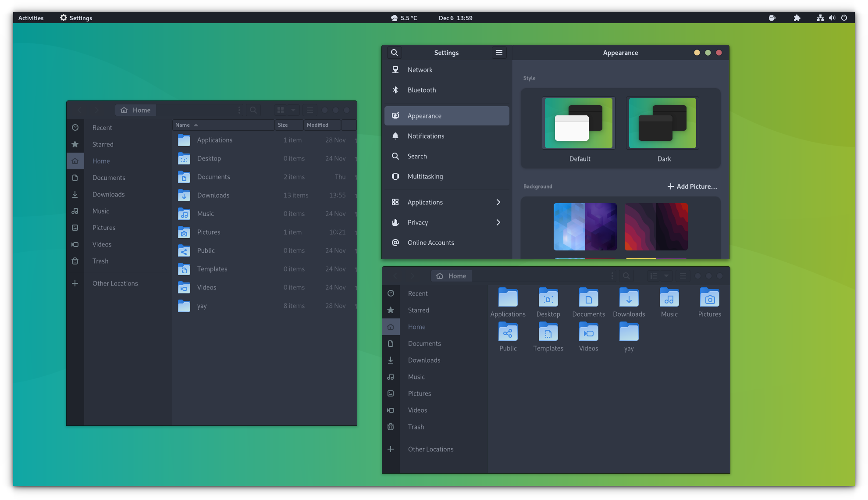Open Bluetooth settings

(x=421, y=90)
